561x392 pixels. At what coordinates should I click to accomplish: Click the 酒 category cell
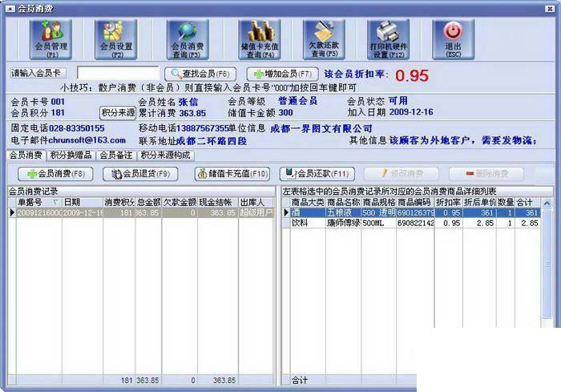tap(307, 212)
